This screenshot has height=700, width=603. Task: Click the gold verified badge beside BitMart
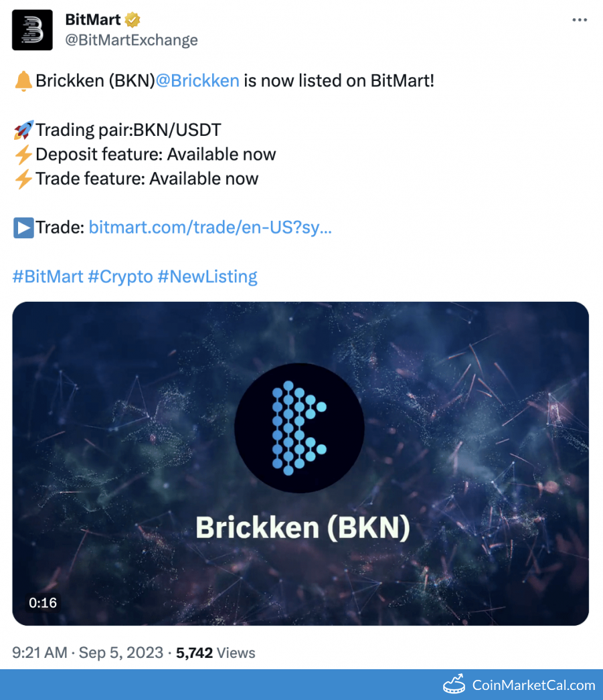click(x=133, y=19)
